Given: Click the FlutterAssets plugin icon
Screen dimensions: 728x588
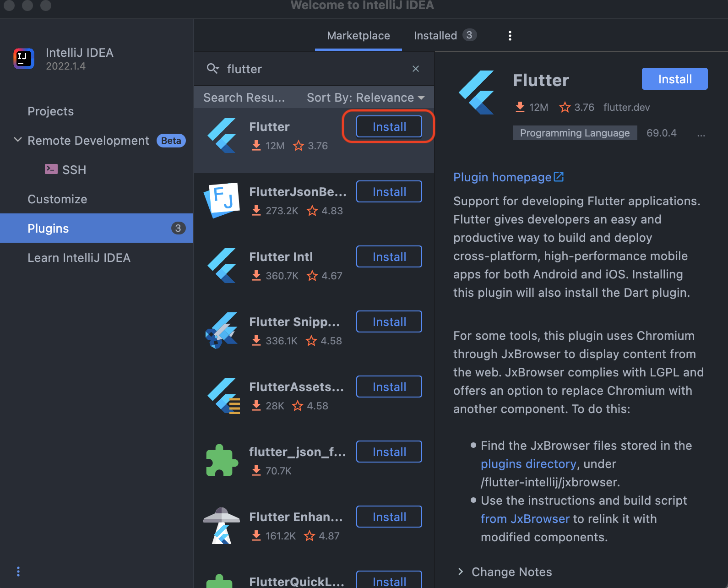Looking at the screenshot, I should pos(223,396).
